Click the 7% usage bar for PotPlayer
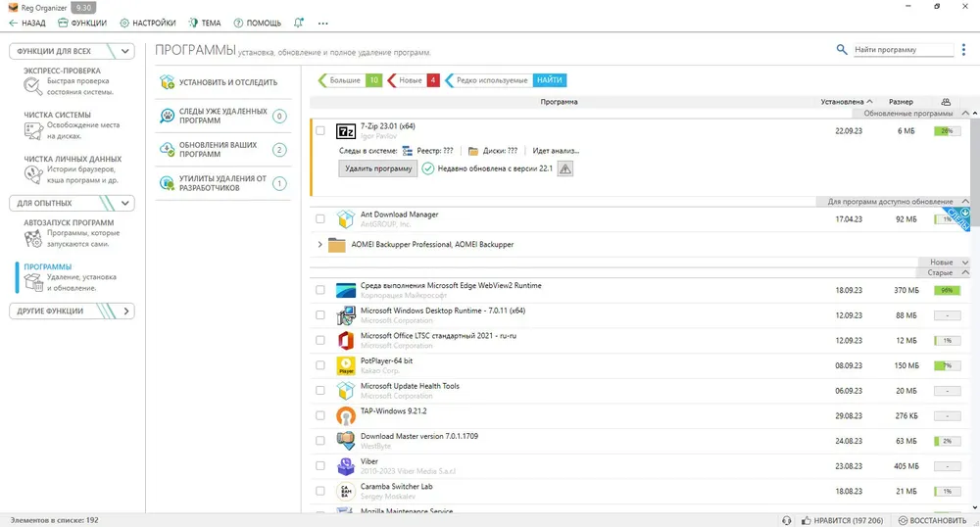This screenshot has width=980, height=527. pyautogui.click(x=947, y=365)
